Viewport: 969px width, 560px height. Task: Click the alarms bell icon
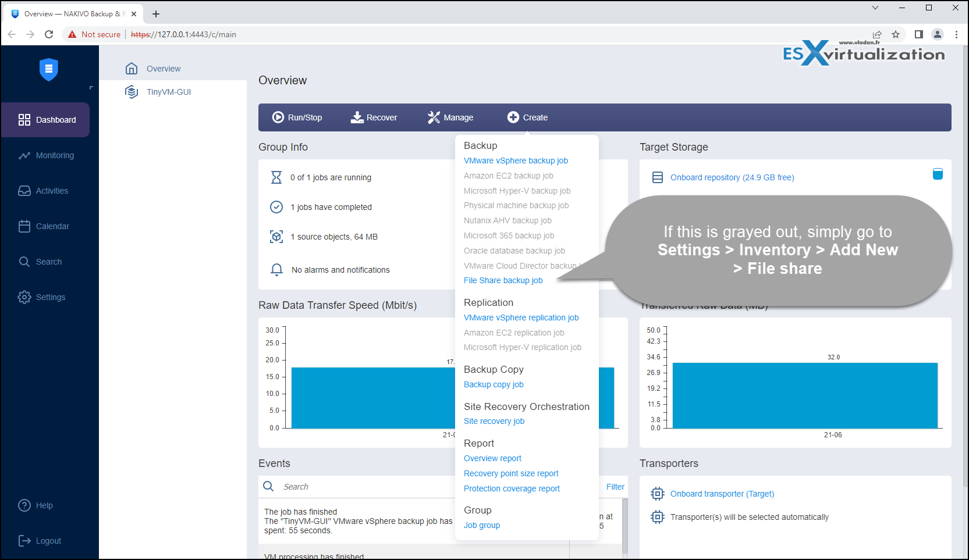click(277, 270)
